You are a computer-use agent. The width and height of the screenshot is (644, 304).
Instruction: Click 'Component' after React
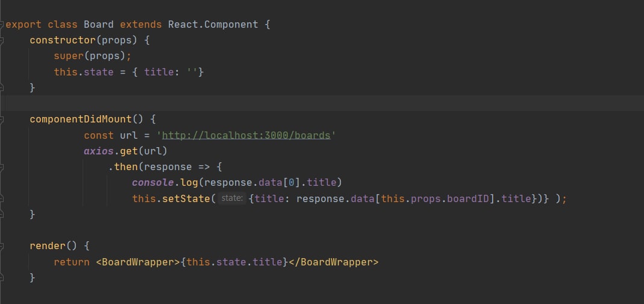pyautogui.click(x=231, y=24)
